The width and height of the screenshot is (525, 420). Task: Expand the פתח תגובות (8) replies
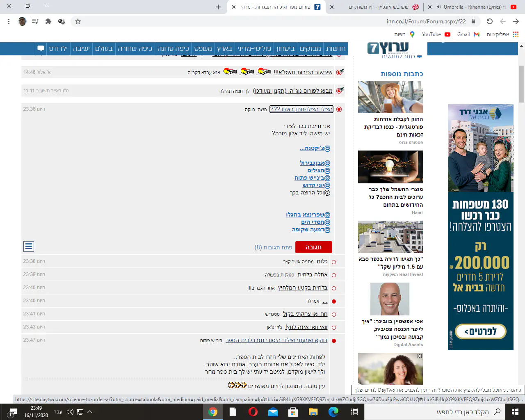click(273, 247)
